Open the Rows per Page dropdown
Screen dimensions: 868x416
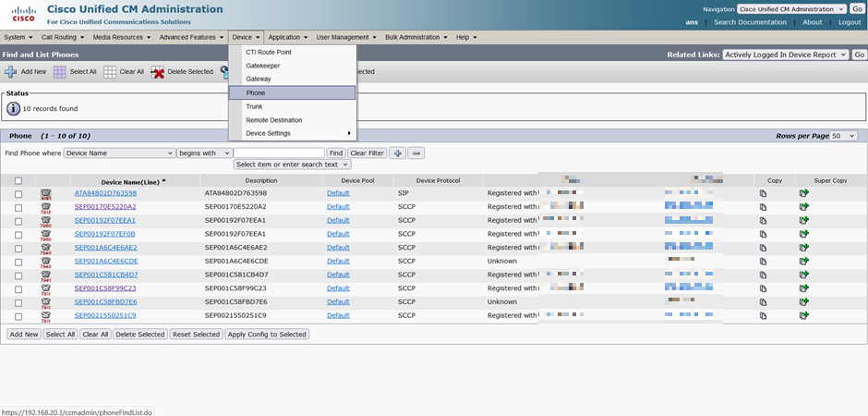pos(844,136)
